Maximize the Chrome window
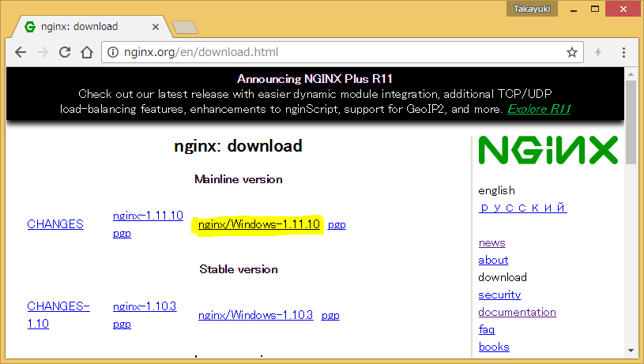 coord(595,9)
